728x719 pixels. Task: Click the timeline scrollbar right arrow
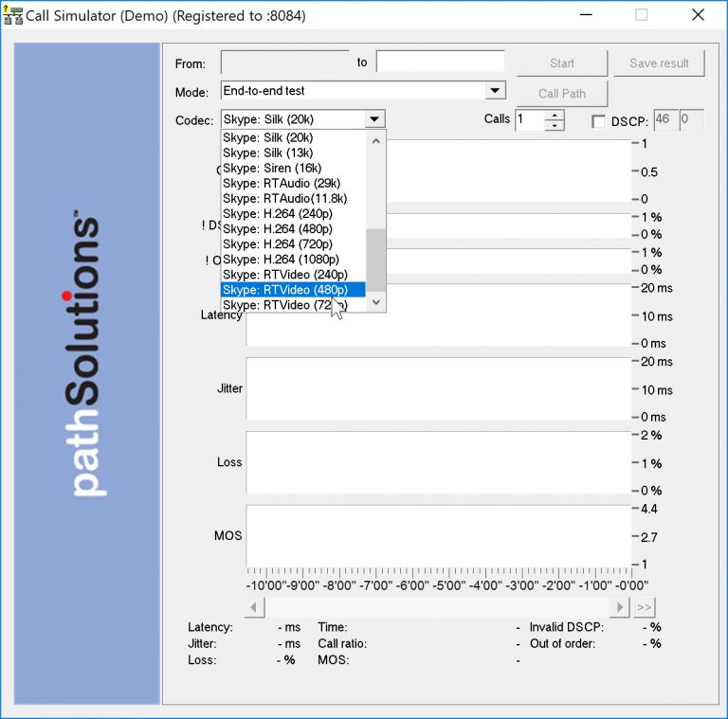620,607
